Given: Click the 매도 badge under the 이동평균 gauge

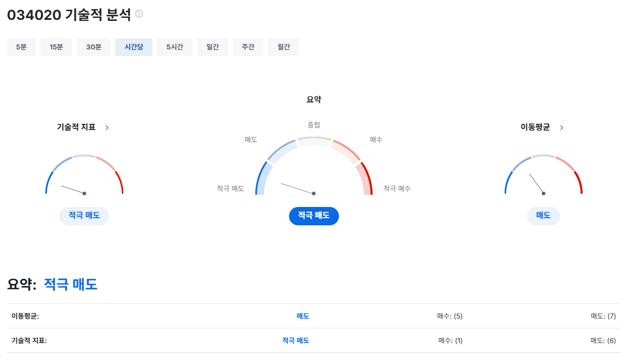Looking at the screenshot, I should pyautogui.click(x=543, y=216).
